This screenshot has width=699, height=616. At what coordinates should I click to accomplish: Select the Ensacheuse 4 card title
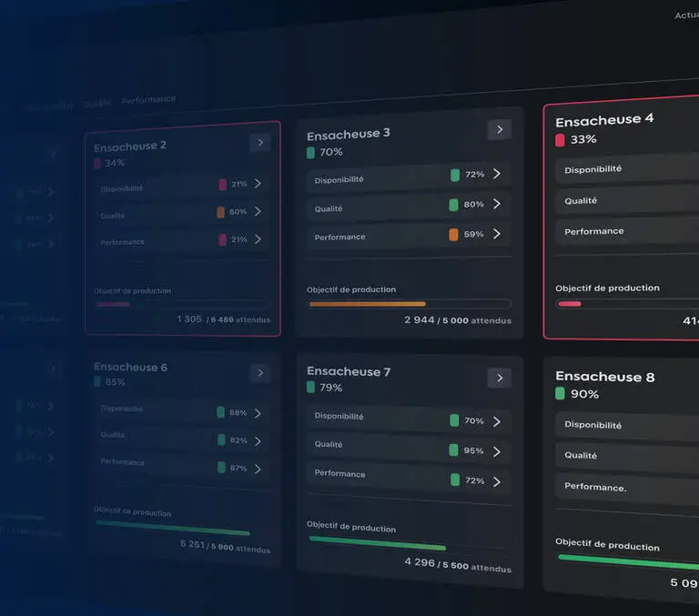click(x=604, y=120)
